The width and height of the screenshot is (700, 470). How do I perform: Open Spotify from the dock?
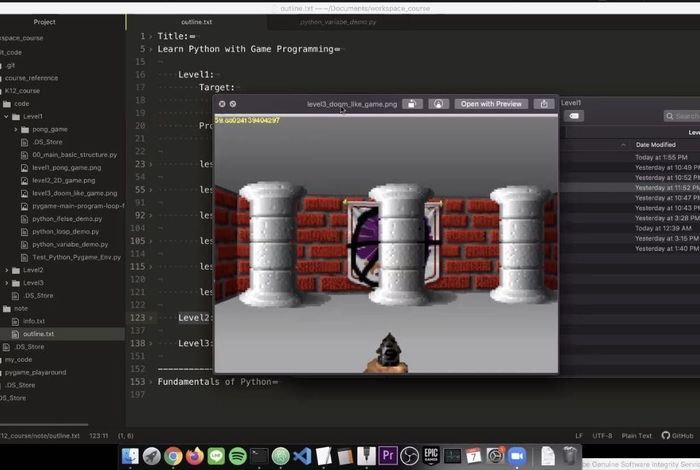click(238, 456)
